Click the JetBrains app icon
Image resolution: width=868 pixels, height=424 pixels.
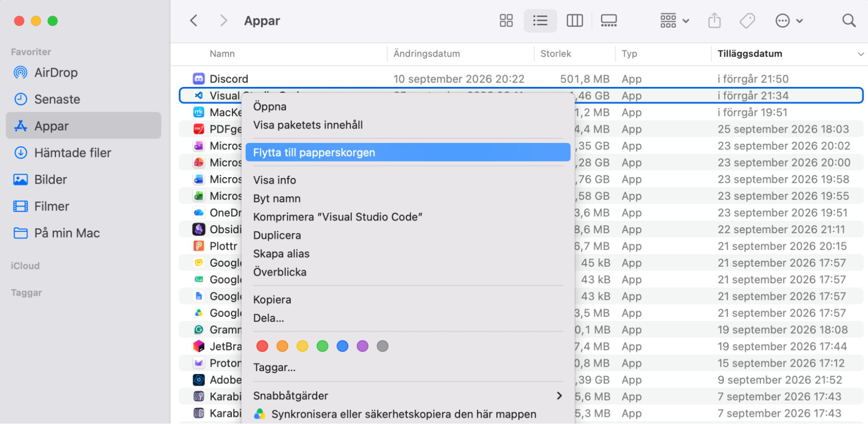(198, 346)
